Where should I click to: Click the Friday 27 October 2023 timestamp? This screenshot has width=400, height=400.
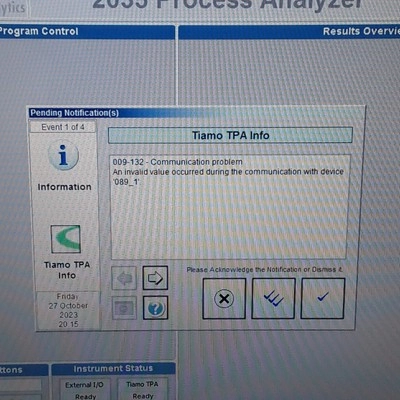(x=68, y=310)
